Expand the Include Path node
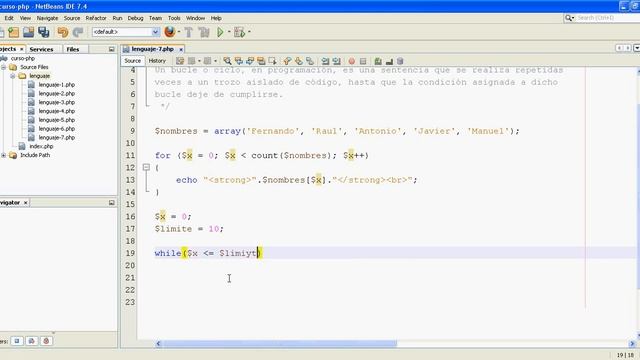 pyautogui.click(x=4, y=155)
